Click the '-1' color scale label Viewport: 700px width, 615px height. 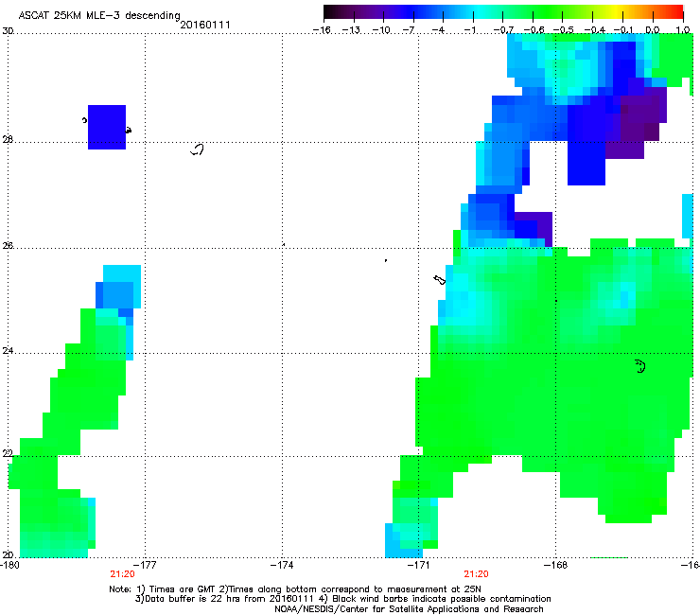pos(469,30)
